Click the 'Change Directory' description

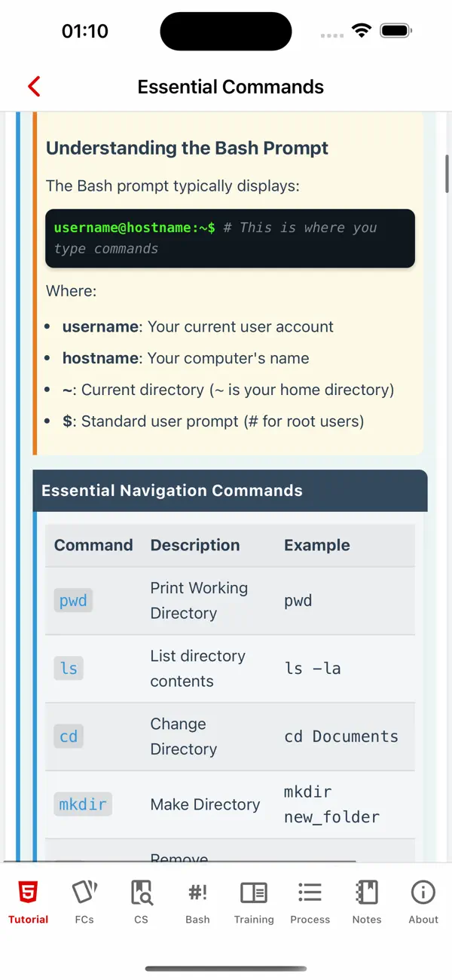[x=183, y=737]
